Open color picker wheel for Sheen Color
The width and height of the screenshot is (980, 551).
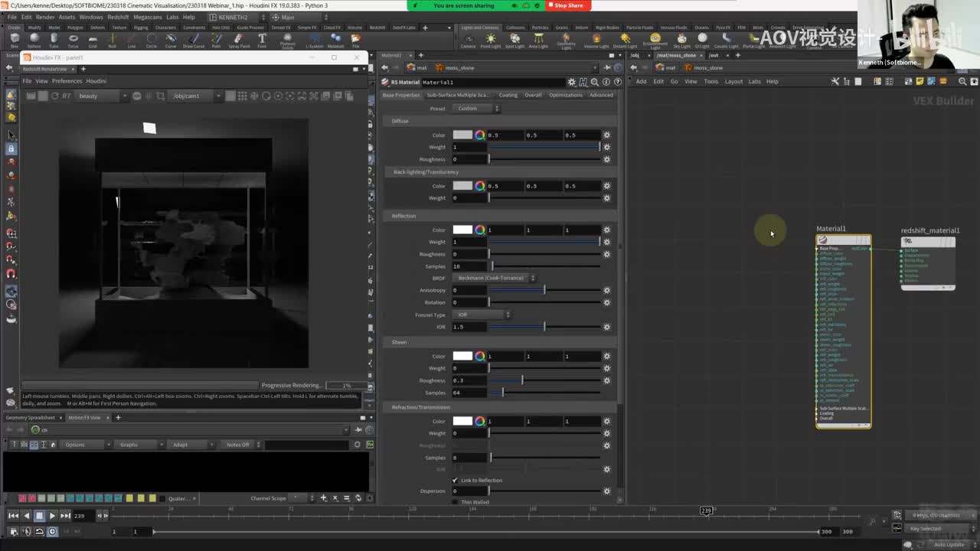pos(479,356)
